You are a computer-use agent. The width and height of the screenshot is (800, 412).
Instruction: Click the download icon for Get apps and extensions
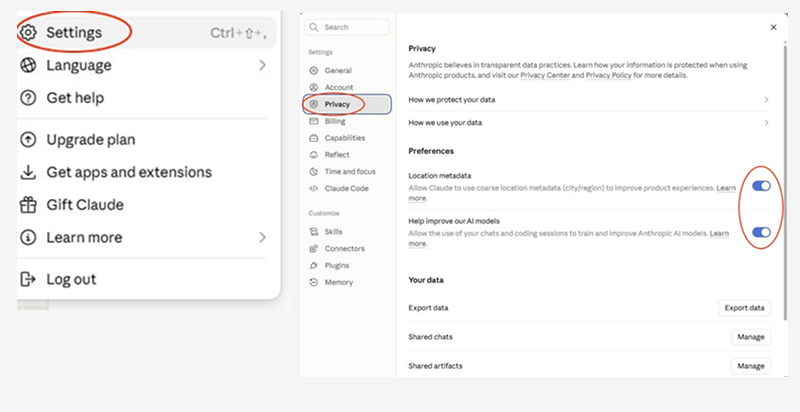28,172
